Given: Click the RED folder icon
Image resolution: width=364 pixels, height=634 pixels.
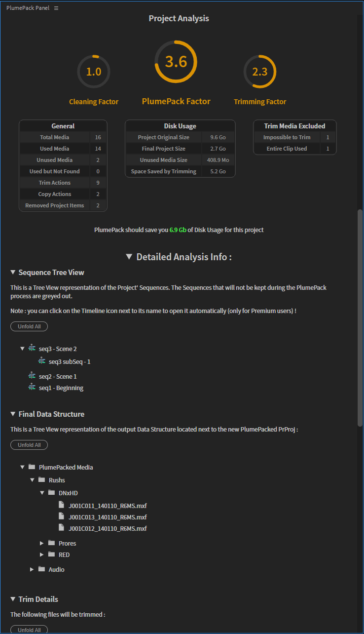Looking at the screenshot, I should (52, 554).
